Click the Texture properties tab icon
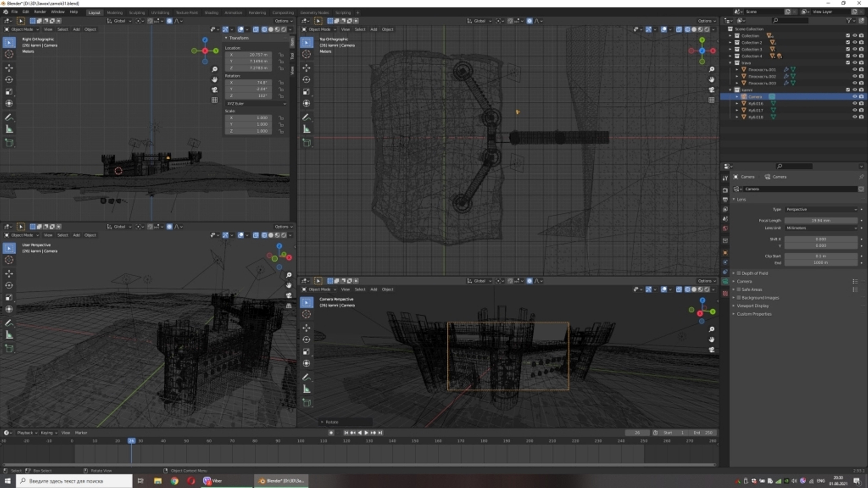Screen dimensions: 868x488 click(x=725, y=293)
